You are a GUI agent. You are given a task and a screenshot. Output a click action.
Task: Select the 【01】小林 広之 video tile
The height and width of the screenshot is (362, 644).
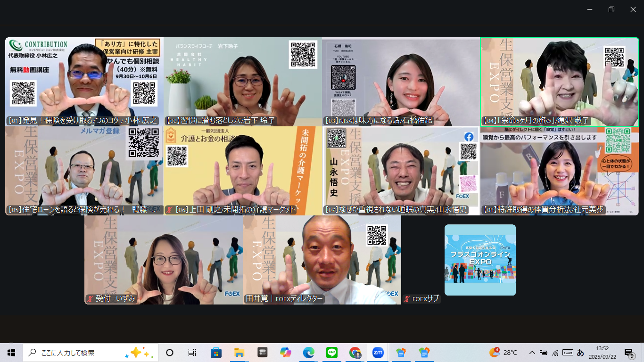click(84, 82)
